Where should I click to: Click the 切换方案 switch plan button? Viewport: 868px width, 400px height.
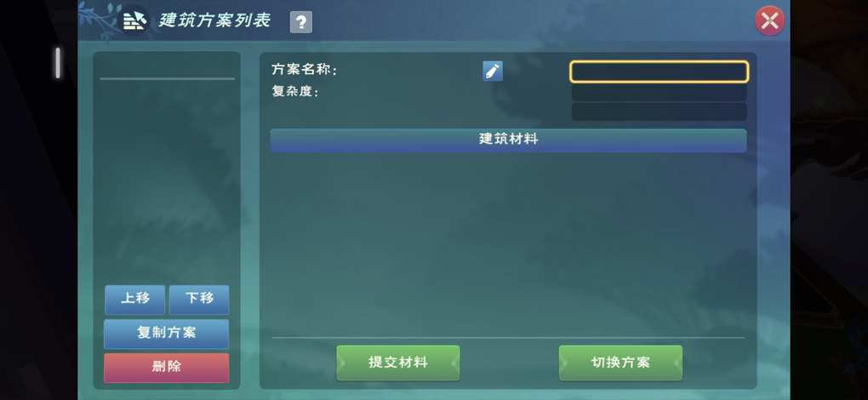pos(620,363)
